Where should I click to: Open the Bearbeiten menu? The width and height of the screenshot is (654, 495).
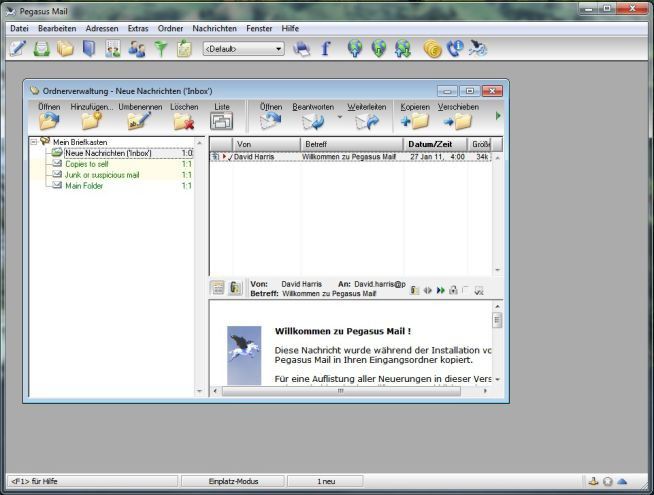57,28
